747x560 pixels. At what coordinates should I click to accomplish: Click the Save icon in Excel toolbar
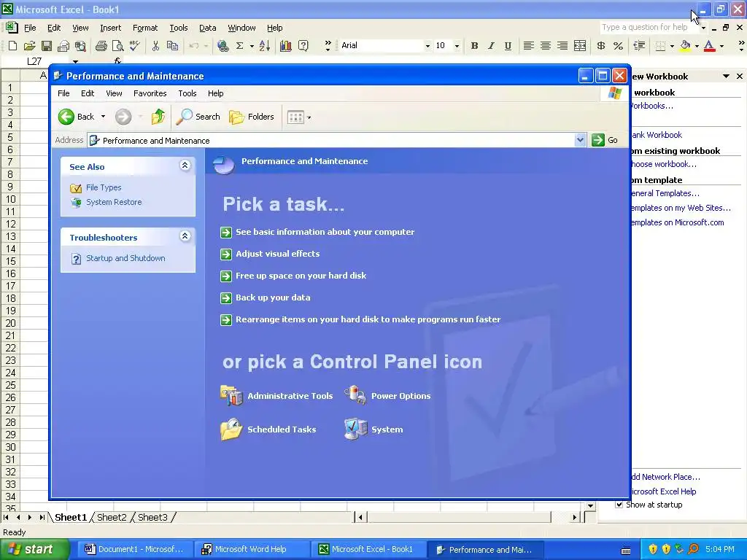click(46, 46)
